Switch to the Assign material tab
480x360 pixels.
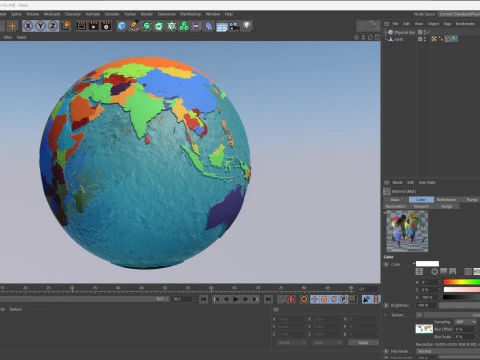446,206
